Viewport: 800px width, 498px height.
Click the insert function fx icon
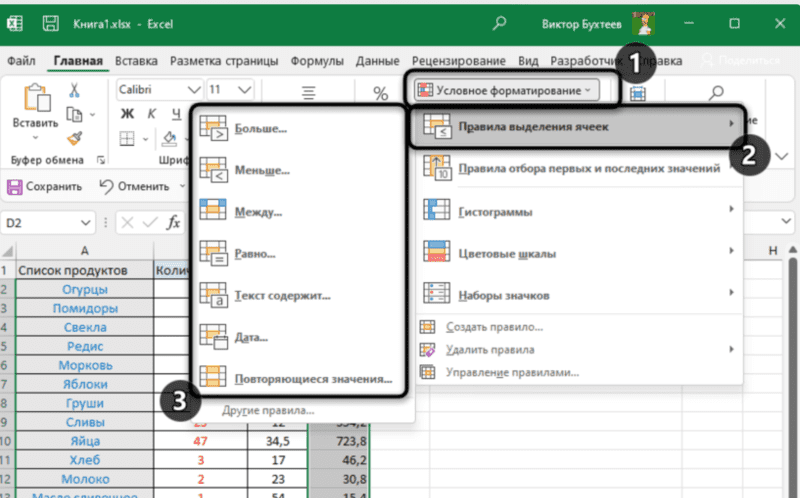click(x=173, y=223)
